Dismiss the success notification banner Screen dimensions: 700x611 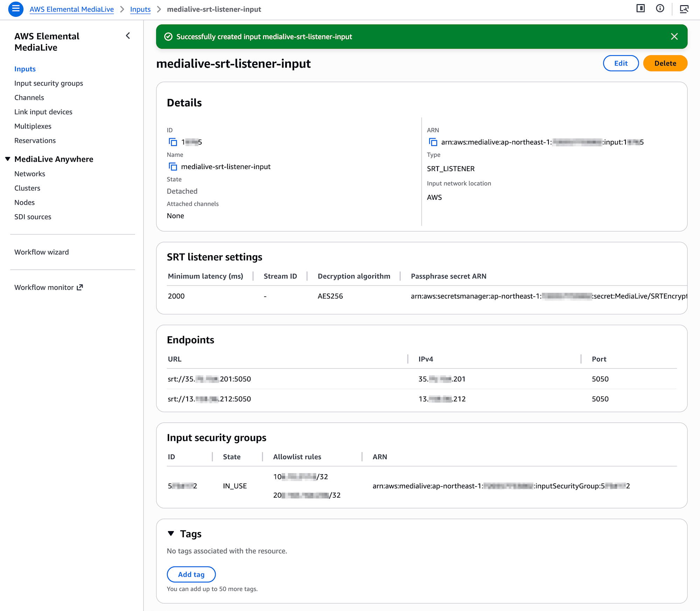point(674,36)
